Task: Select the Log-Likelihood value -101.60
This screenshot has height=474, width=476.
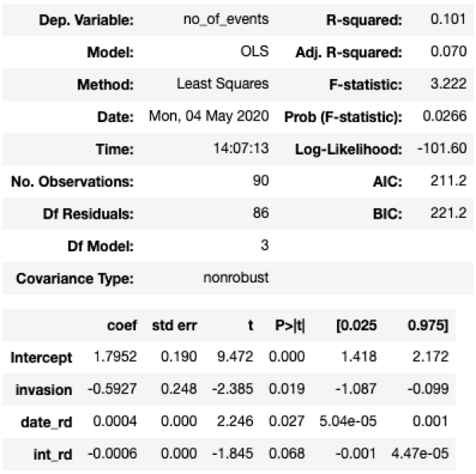Action: coord(442,148)
